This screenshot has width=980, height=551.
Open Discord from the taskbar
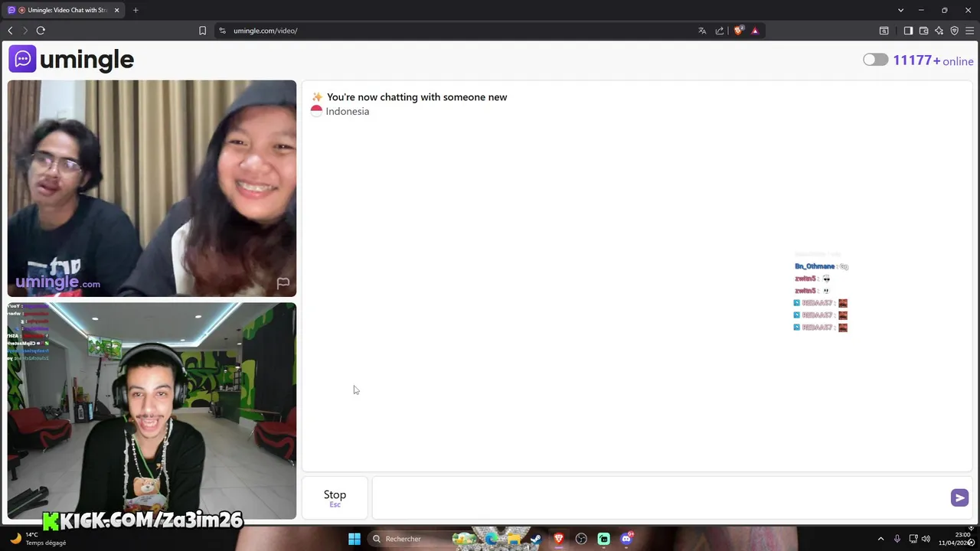coord(626,539)
